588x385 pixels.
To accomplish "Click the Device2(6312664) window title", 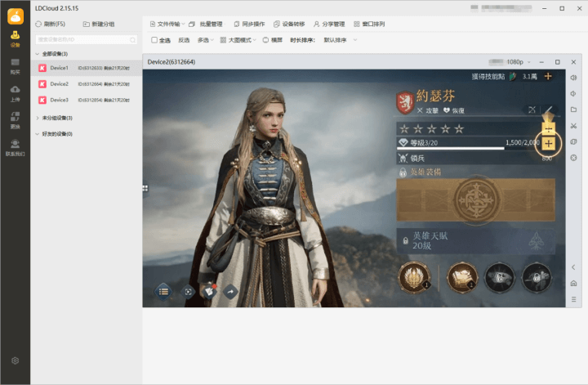I will 171,62.
